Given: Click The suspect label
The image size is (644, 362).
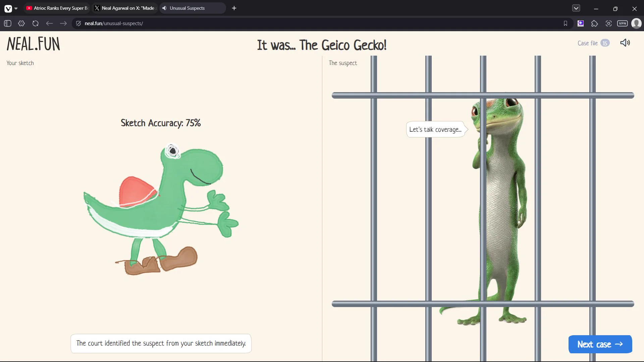Looking at the screenshot, I should (343, 63).
